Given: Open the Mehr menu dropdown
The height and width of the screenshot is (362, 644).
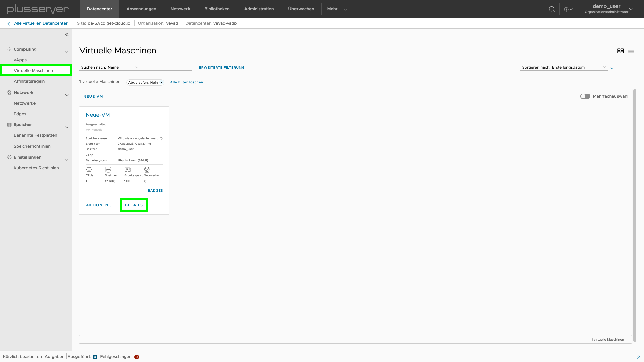Looking at the screenshot, I should (337, 9).
